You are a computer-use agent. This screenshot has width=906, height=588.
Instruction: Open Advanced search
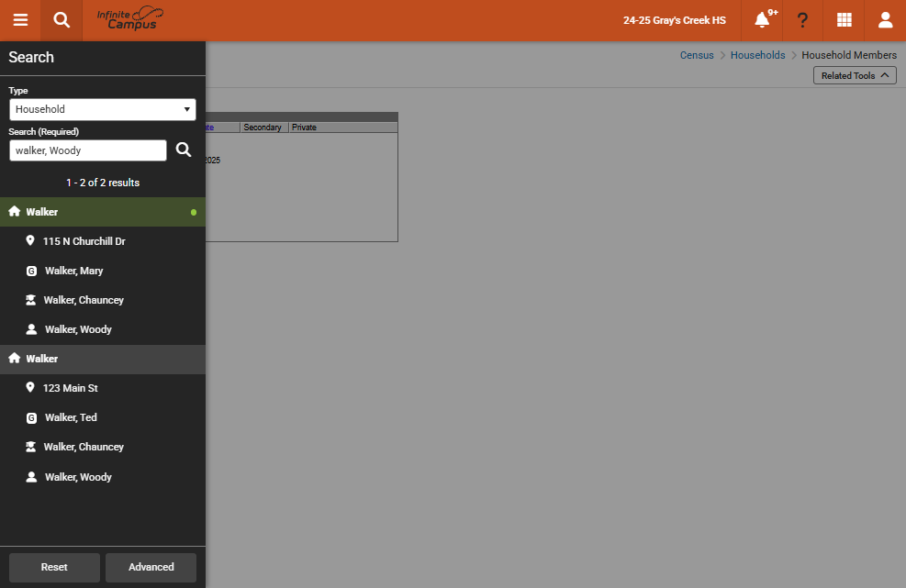[151, 567]
